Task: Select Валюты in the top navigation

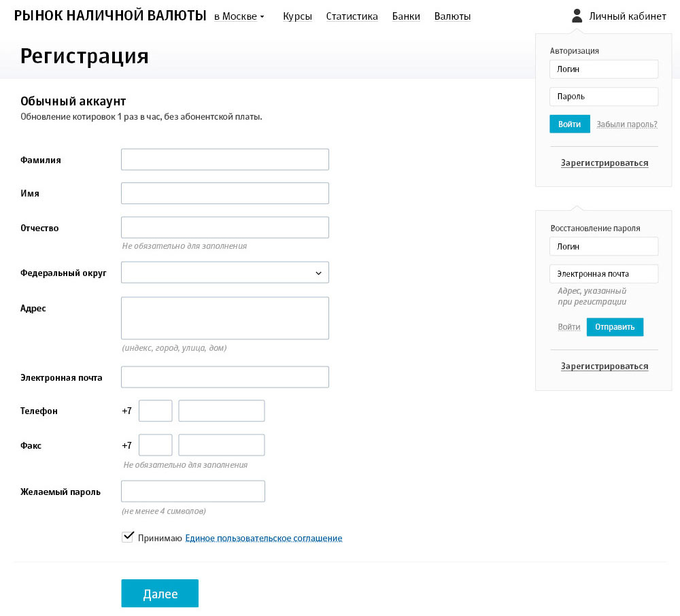Action: pyautogui.click(x=452, y=16)
